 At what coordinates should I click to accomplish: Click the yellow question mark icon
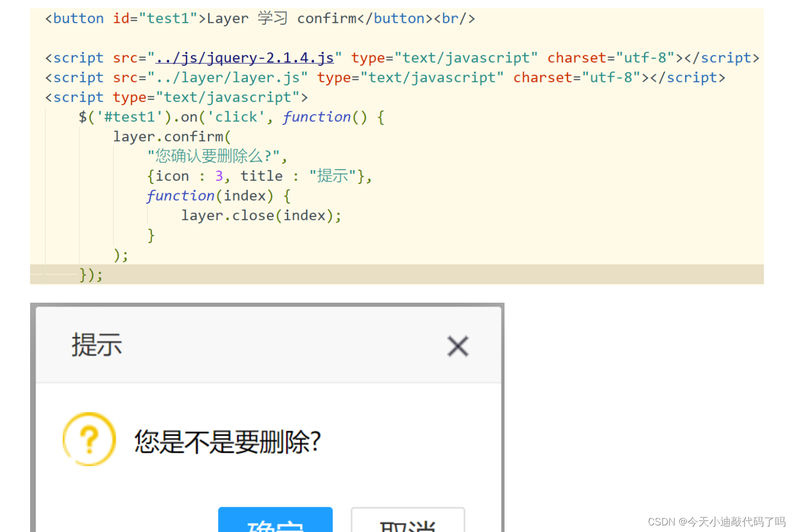coord(89,439)
